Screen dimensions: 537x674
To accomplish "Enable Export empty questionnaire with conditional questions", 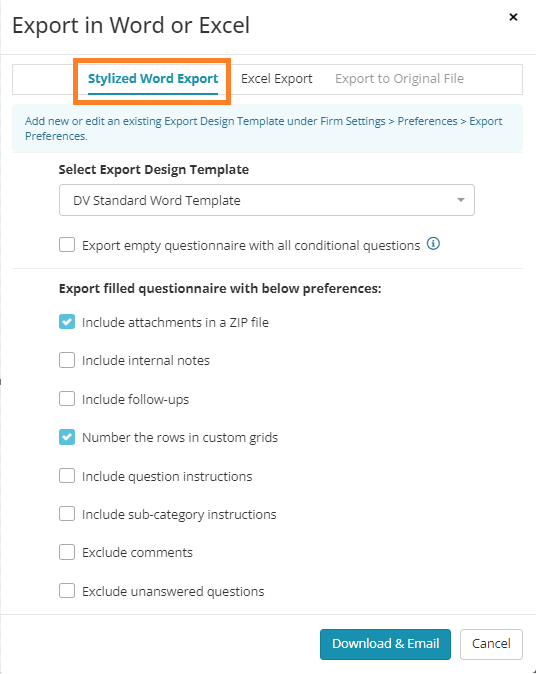I will click(67, 245).
